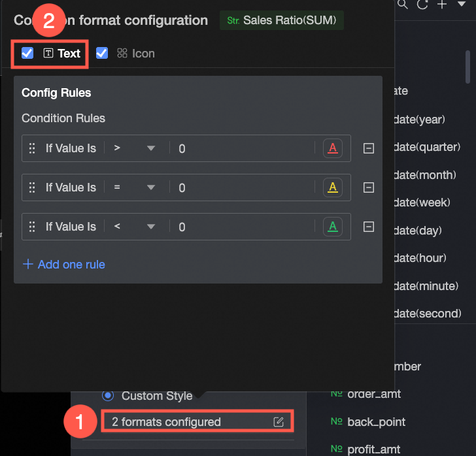Click the green text color swatch
476x456 pixels.
click(333, 226)
